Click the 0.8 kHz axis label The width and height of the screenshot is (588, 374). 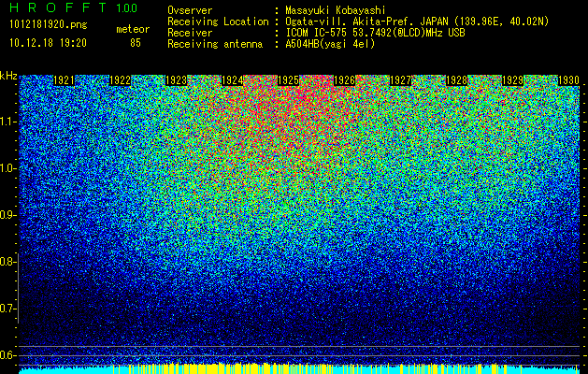coord(7,262)
